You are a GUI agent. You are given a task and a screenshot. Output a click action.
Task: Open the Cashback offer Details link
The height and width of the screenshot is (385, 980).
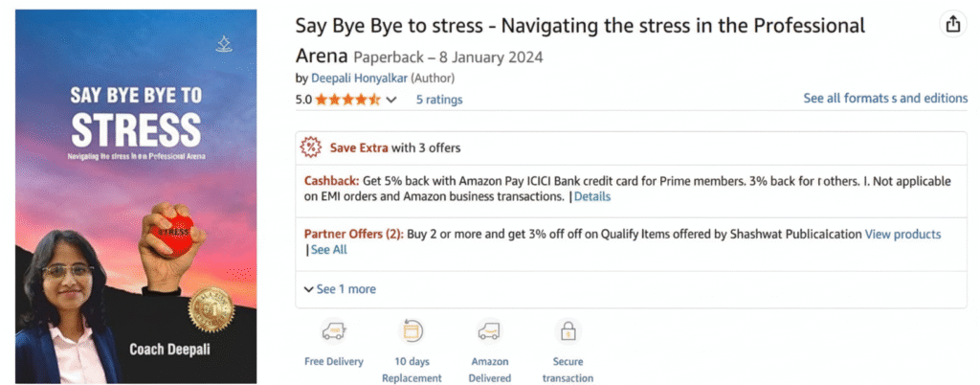591,196
